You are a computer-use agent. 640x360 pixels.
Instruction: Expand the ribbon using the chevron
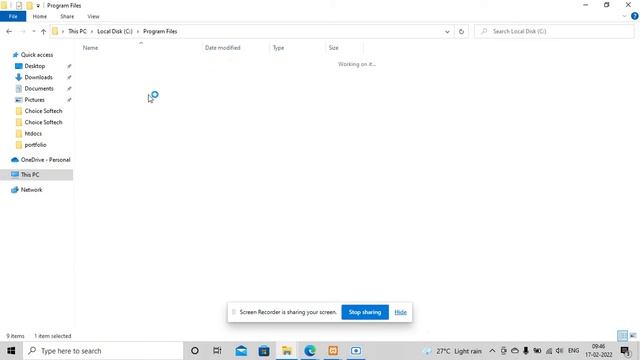point(624,16)
